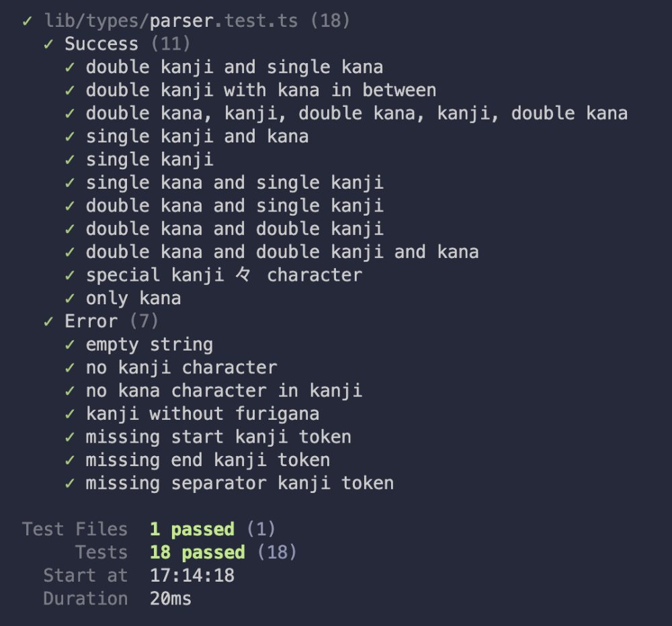
Task: Click the '1 passed' Test Files result
Action: [192, 529]
